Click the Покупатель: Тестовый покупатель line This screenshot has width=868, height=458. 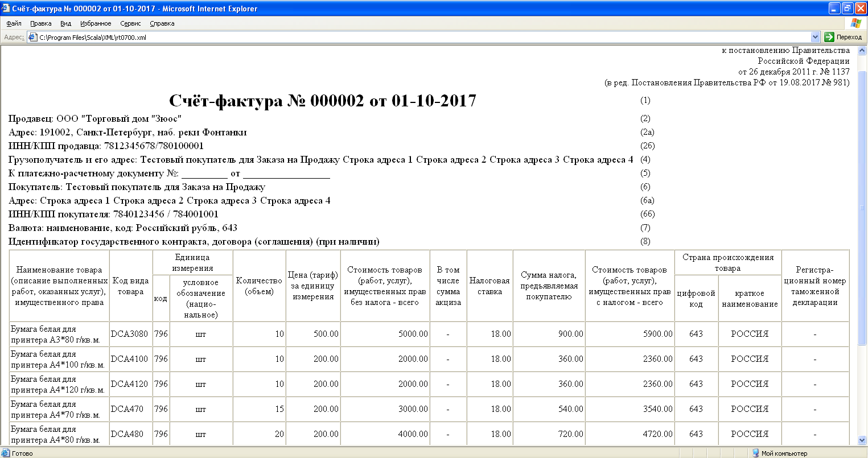pos(137,187)
